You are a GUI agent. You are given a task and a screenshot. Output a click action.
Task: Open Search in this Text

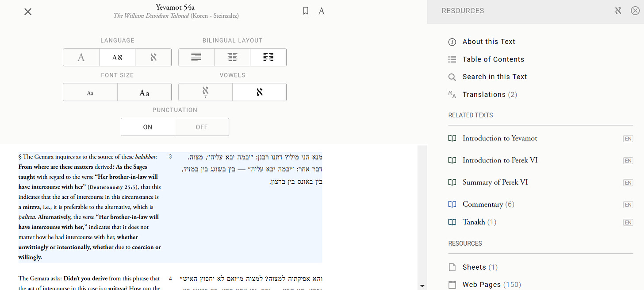pos(495,77)
